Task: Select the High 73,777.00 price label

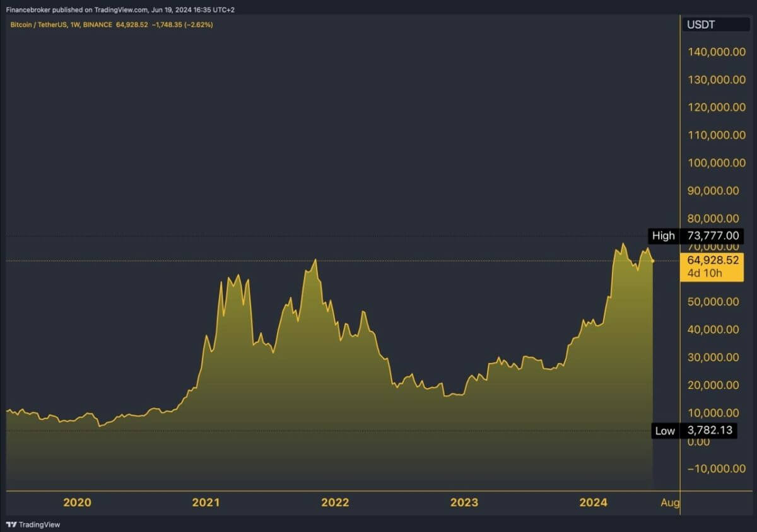Action: coord(696,236)
